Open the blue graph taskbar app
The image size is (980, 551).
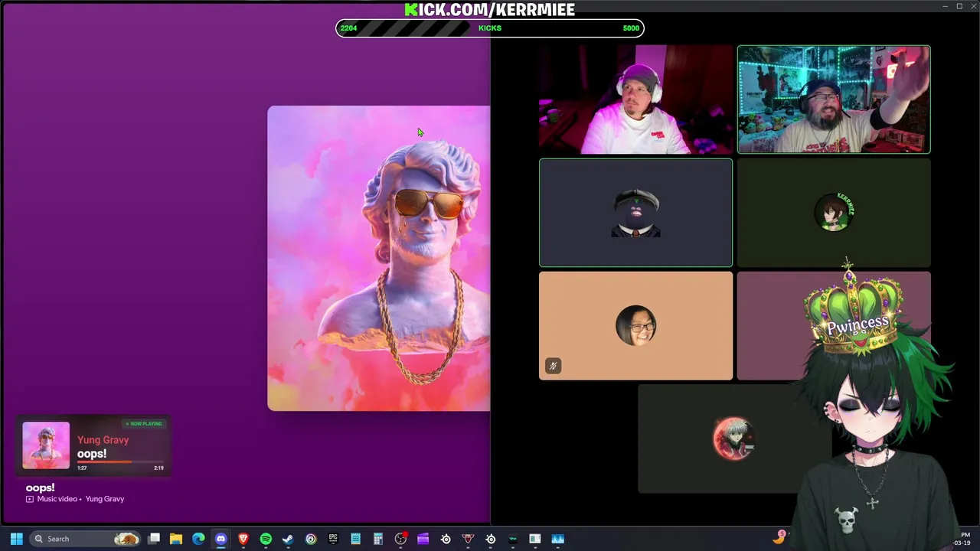pos(557,539)
